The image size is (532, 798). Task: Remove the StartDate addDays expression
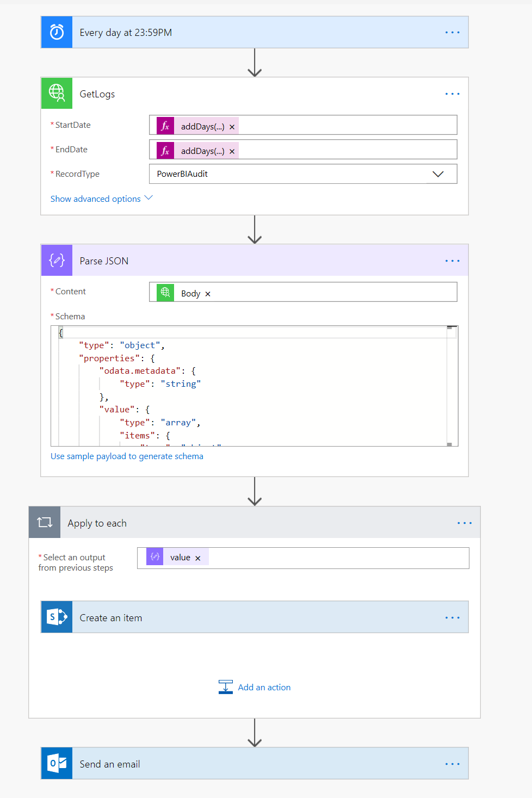tap(232, 127)
